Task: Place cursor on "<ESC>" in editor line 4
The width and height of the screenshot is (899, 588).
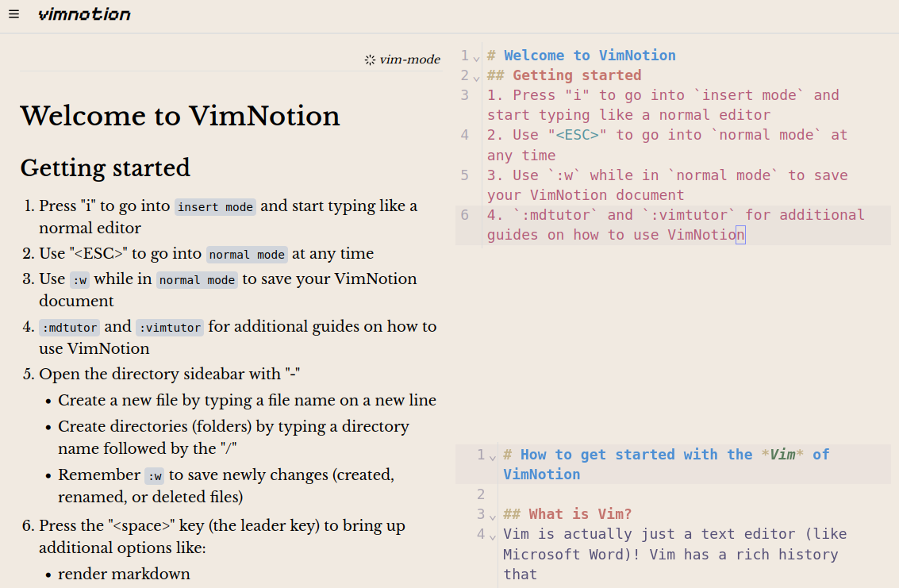Action: pyautogui.click(x=577, y=135)
